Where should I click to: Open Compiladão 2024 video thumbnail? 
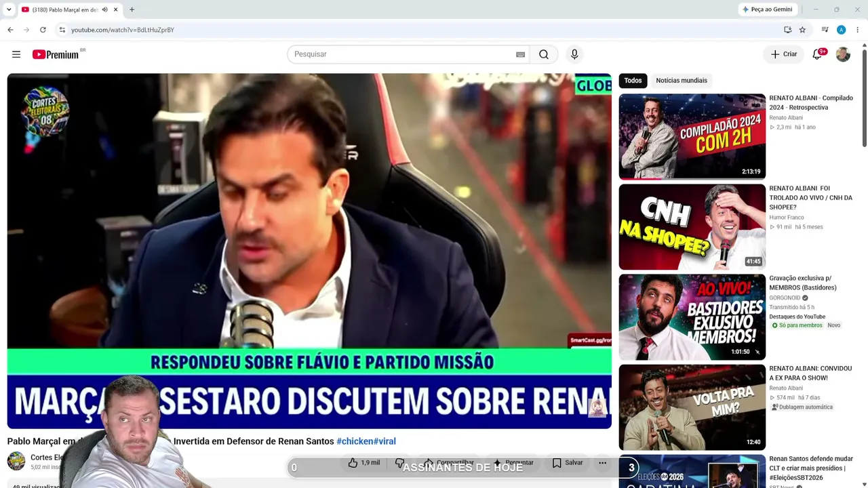692,136
